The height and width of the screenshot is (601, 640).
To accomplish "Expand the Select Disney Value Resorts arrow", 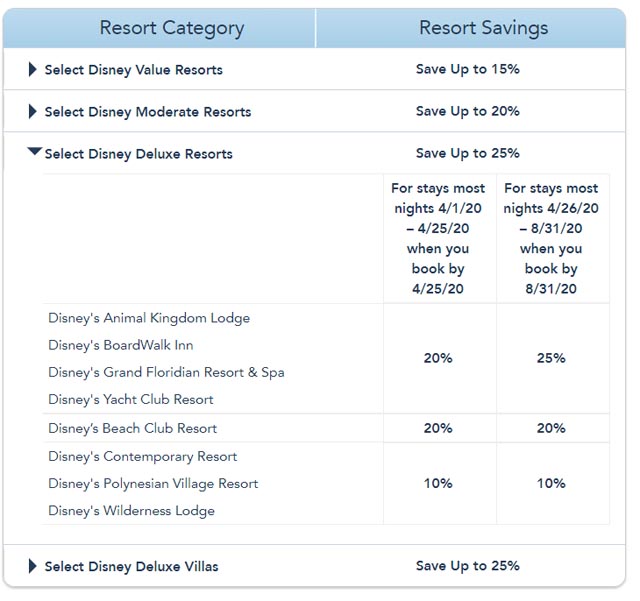I will (32, 69).
